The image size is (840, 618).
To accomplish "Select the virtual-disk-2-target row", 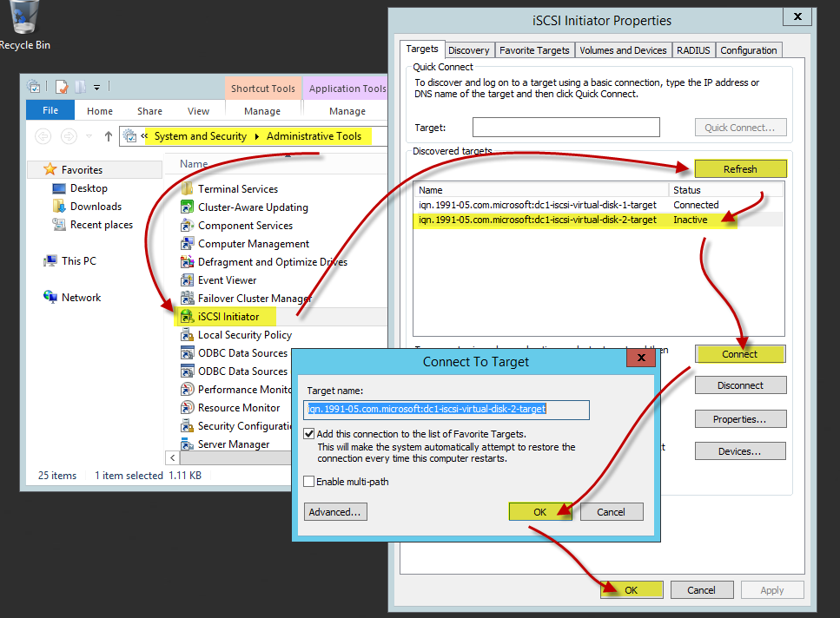I will point(598,220).
